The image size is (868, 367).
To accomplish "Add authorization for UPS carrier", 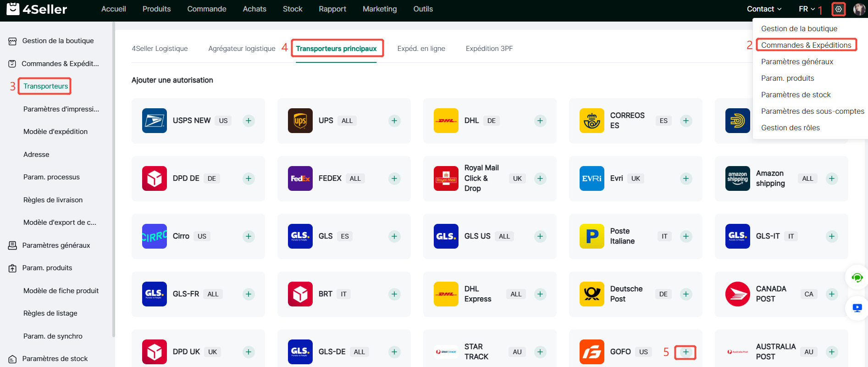I will (394, 121).
